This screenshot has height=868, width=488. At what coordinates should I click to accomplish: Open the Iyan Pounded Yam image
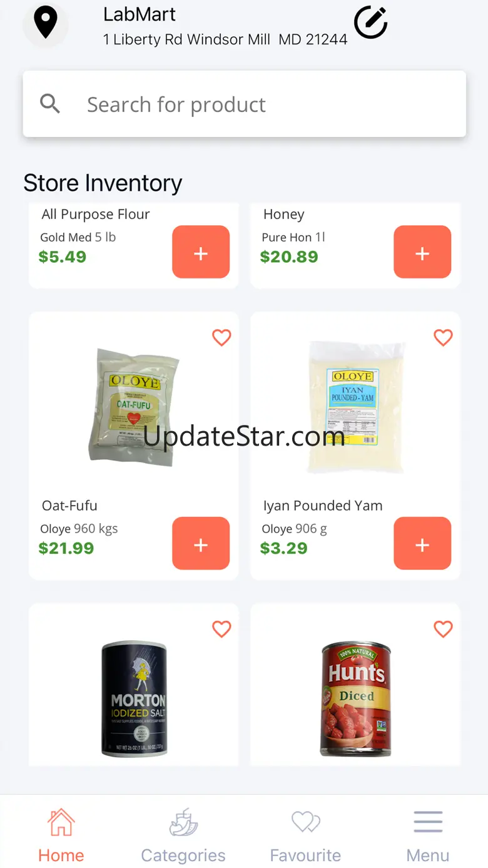pos(355,408)
